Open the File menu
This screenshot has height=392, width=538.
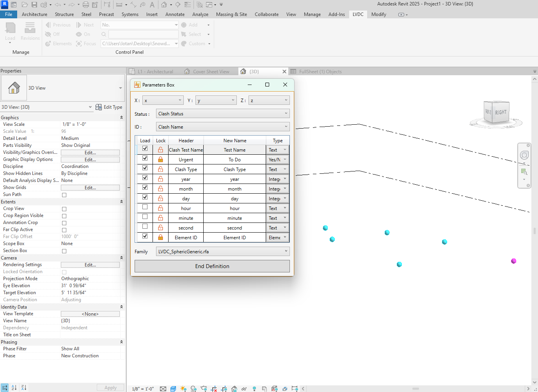[x=9, y=14]
